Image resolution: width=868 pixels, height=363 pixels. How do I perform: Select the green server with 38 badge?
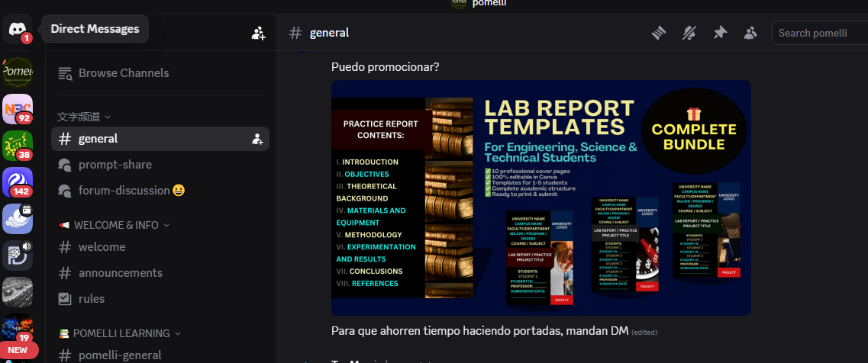18,144
